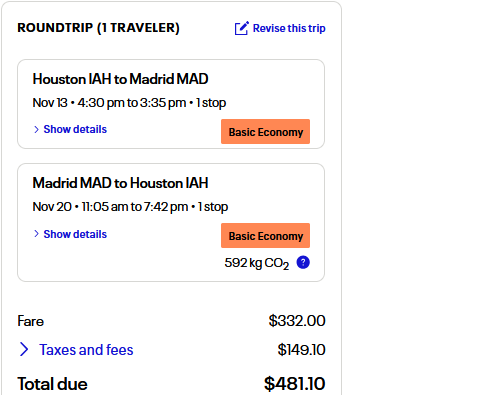The image size is (500, 395).
Task: Click the 592 kg CO2 emissions label
Action: [256, 263]
